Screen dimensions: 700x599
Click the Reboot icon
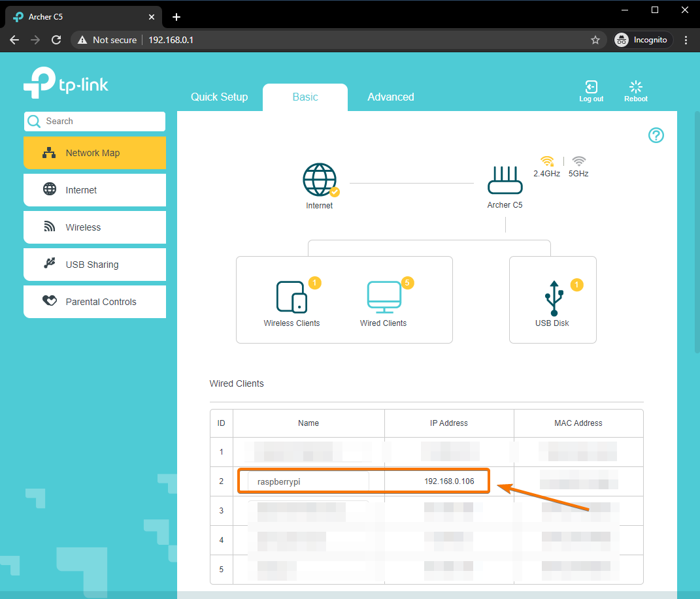click(x=635, y=88)
